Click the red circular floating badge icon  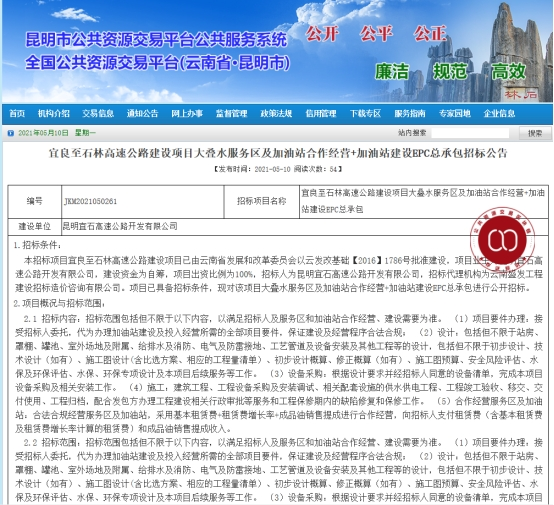502,240
